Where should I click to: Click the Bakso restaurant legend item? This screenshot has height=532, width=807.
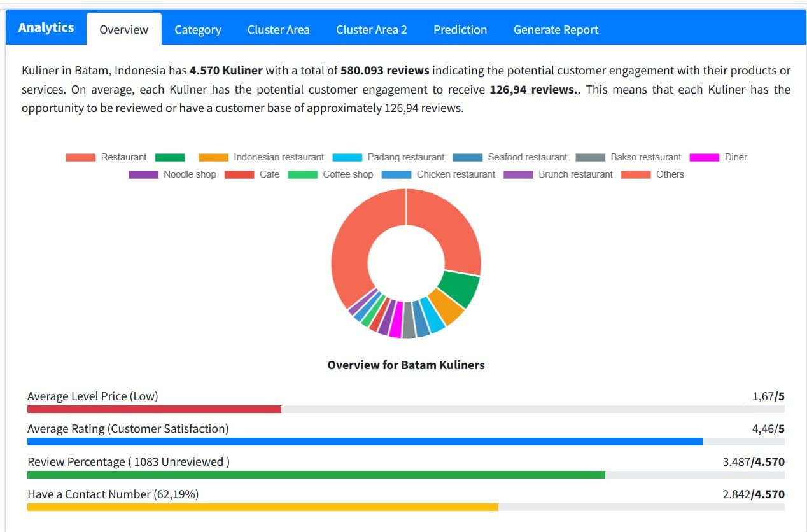point(628,157)
